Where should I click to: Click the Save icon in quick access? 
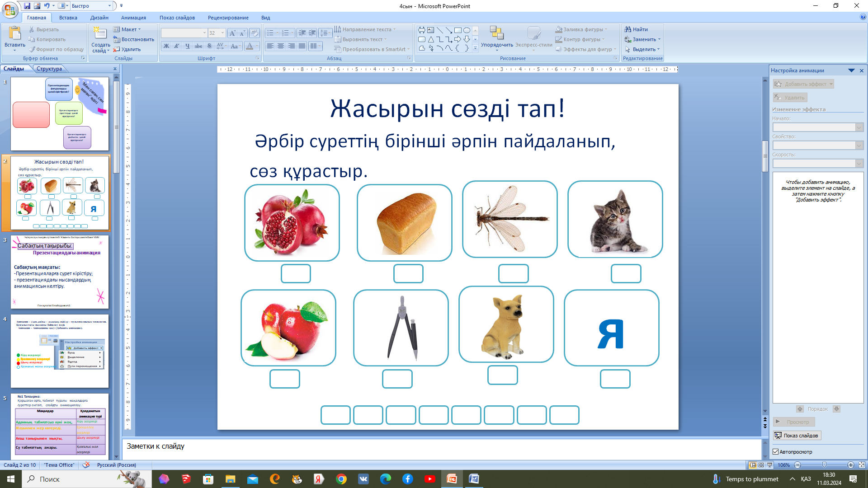tap(27, 6)
